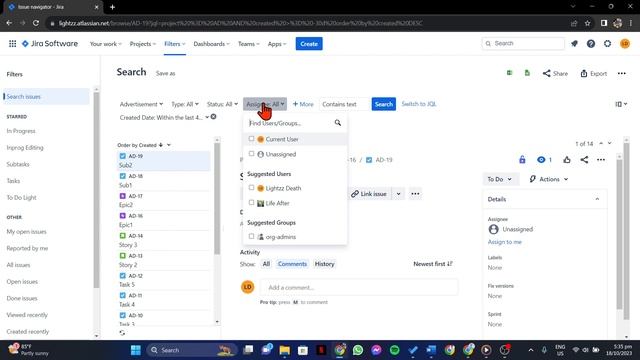Open the search page more options ellipsis
Screen dimensions: 640x360
pyautogui.click(x=621, y=73)
